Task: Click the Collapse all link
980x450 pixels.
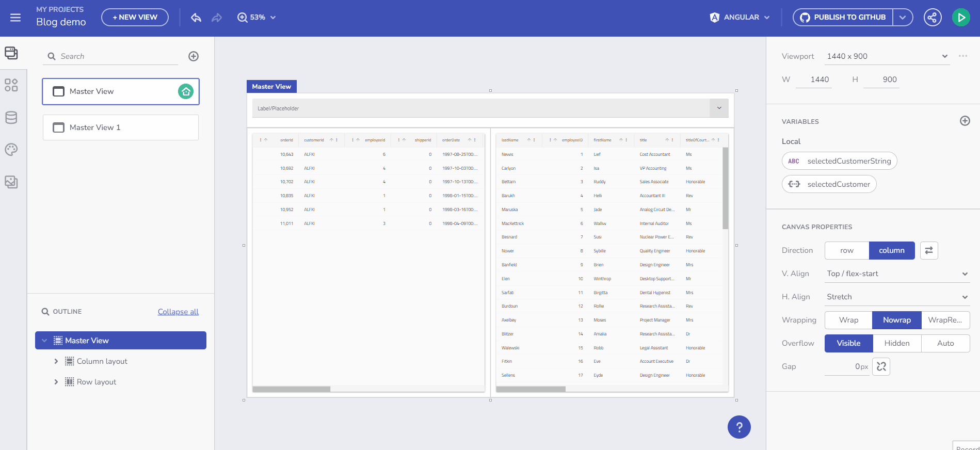Action: [178, 312]
